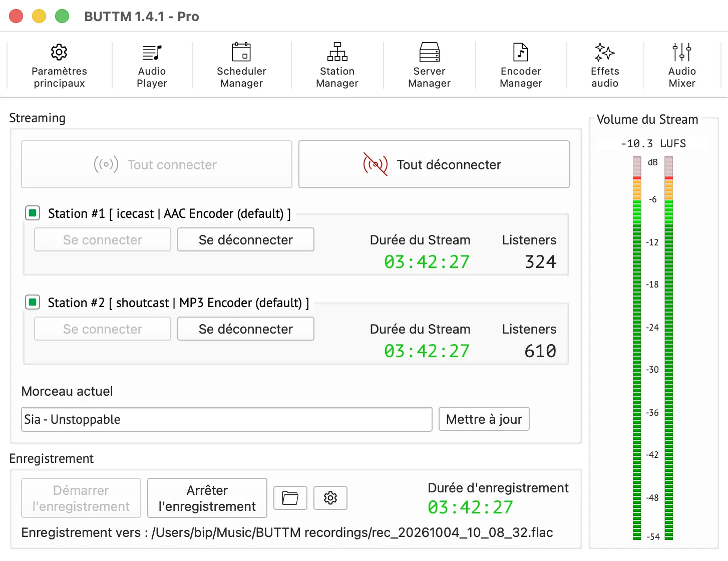This screenshot has width=728, height=561.
Task: Open the Station Manager network icon
Action: [337, 52]
